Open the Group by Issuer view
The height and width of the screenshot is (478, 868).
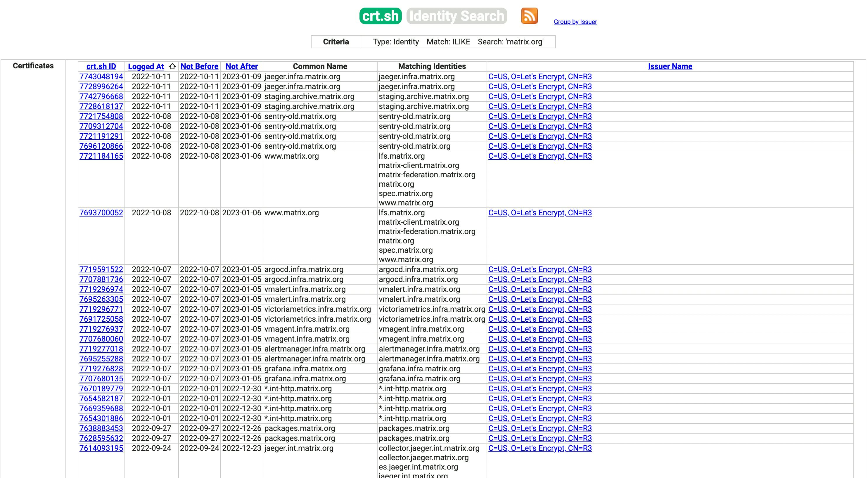(575, 22)
